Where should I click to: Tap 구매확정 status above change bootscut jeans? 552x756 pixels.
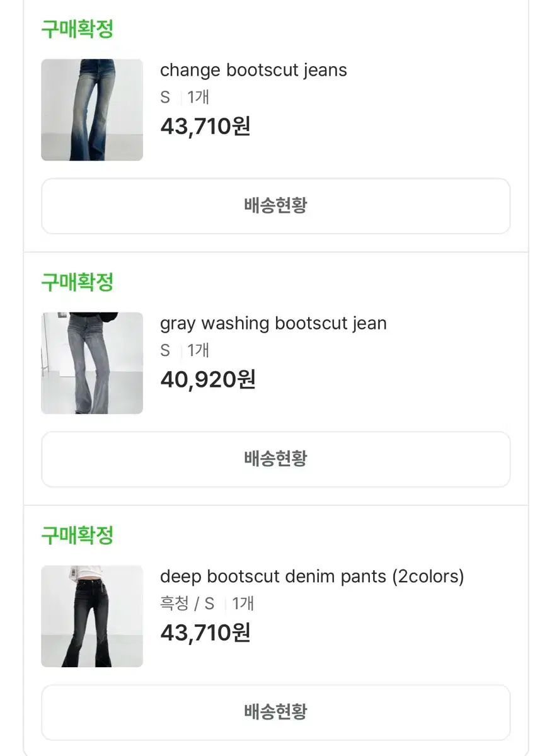(x=77, y=29)
